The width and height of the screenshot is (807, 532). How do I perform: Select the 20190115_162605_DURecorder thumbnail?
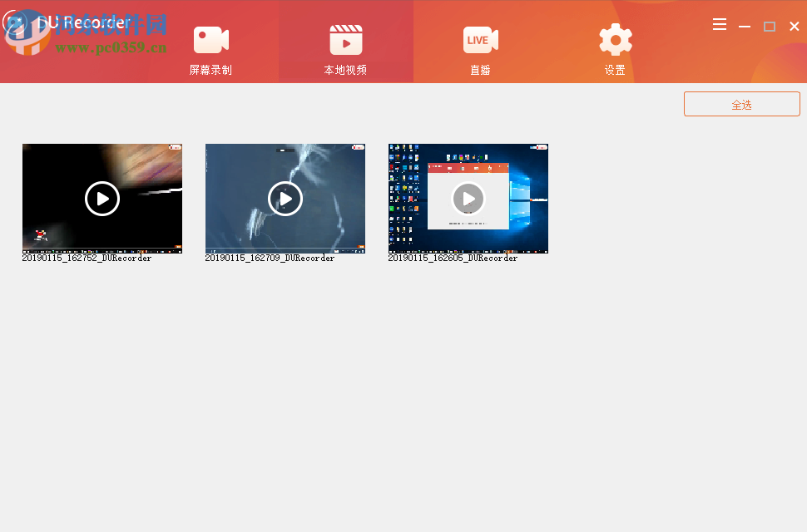tap(468, 199)
